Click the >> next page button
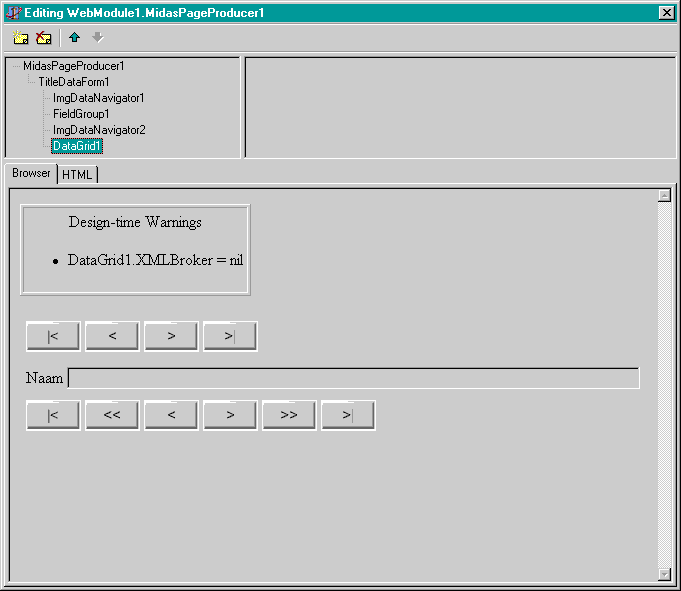Screen dimensions: 681x591 (289, 415)
